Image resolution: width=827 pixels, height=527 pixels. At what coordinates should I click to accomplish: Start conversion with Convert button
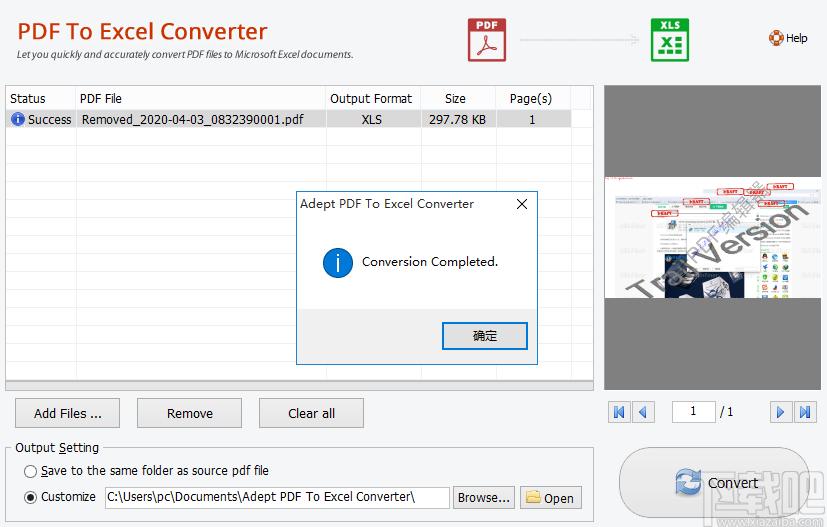pos(716,483)
